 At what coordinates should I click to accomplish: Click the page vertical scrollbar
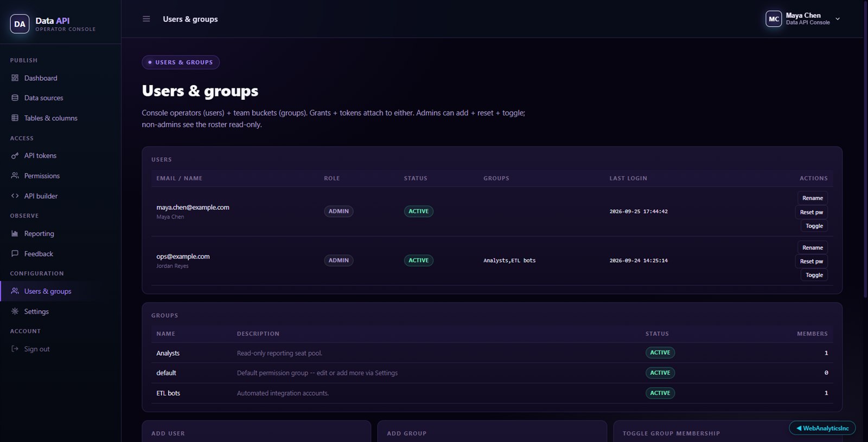point(865,149)
